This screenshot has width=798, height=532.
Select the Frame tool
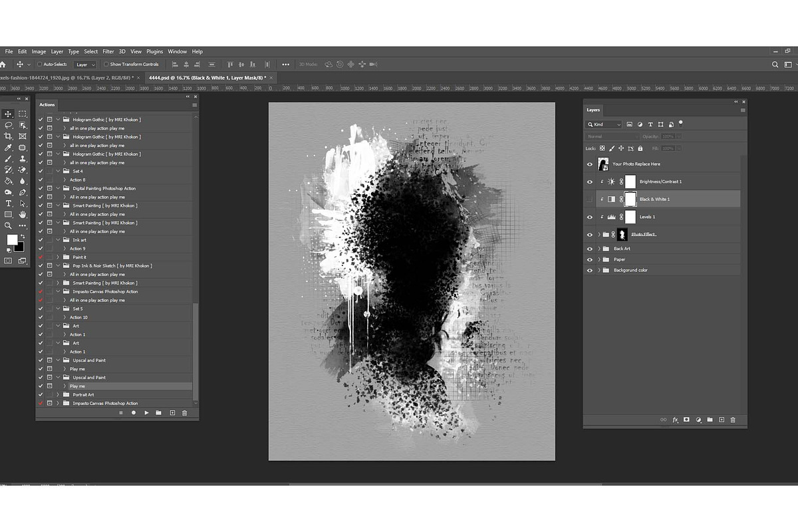click(x=23, y=136)
